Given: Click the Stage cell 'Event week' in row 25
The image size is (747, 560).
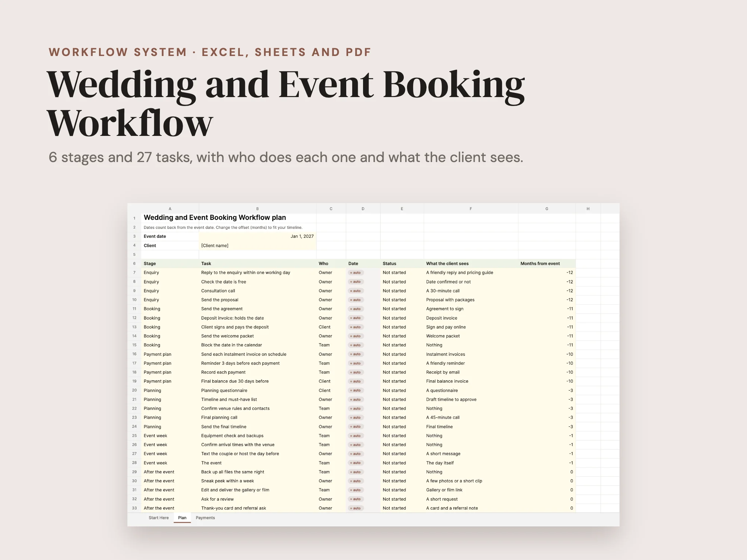Looking at the screenshot, I should pyautogui.click(x=170, y=436).
